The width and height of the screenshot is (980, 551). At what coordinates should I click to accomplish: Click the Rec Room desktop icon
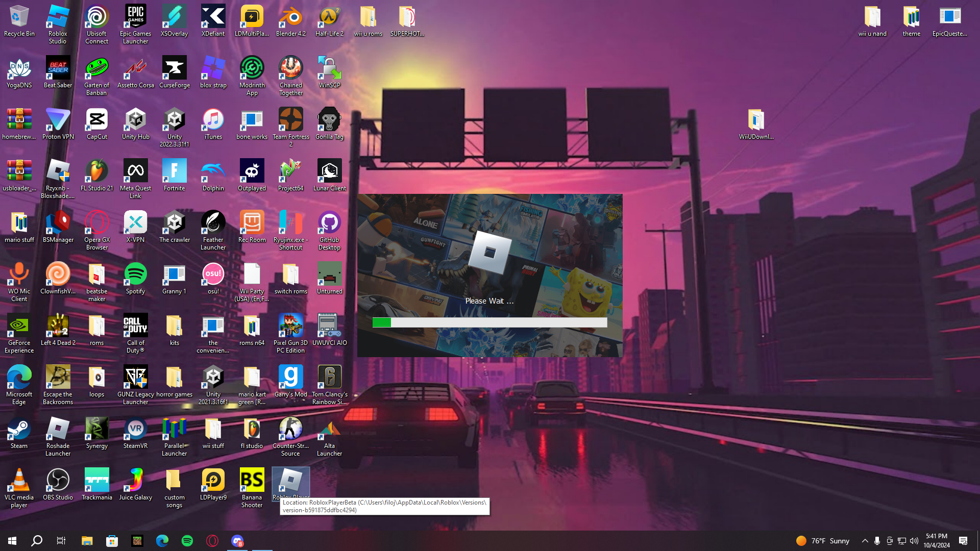[x=252, y=228]
